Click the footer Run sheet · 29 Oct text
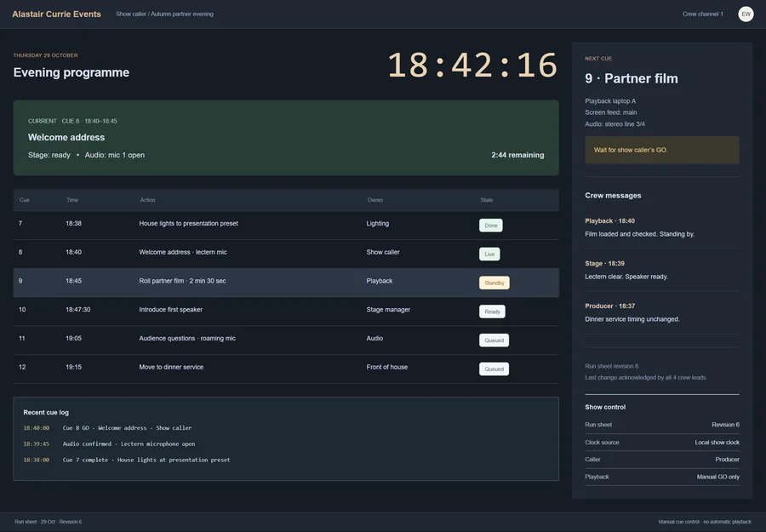766x532 pixels. [x=49, y=522]
